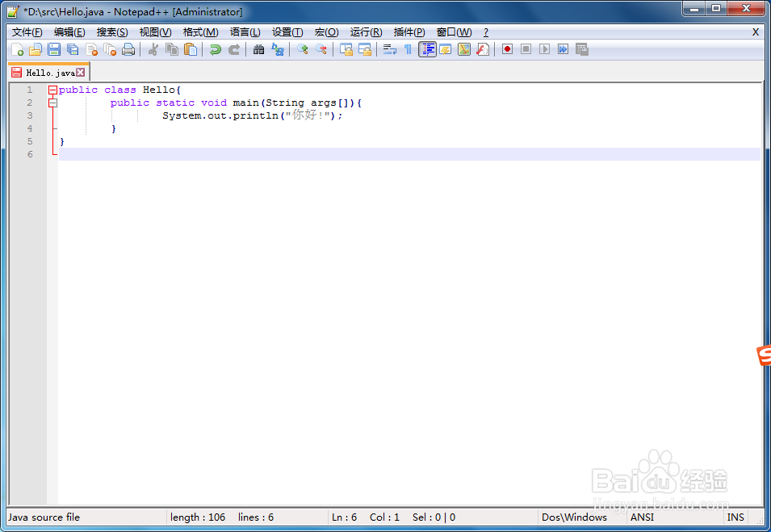Open the 窗口(W) menu
771x532 pixels.
click(x=454, y=32)
